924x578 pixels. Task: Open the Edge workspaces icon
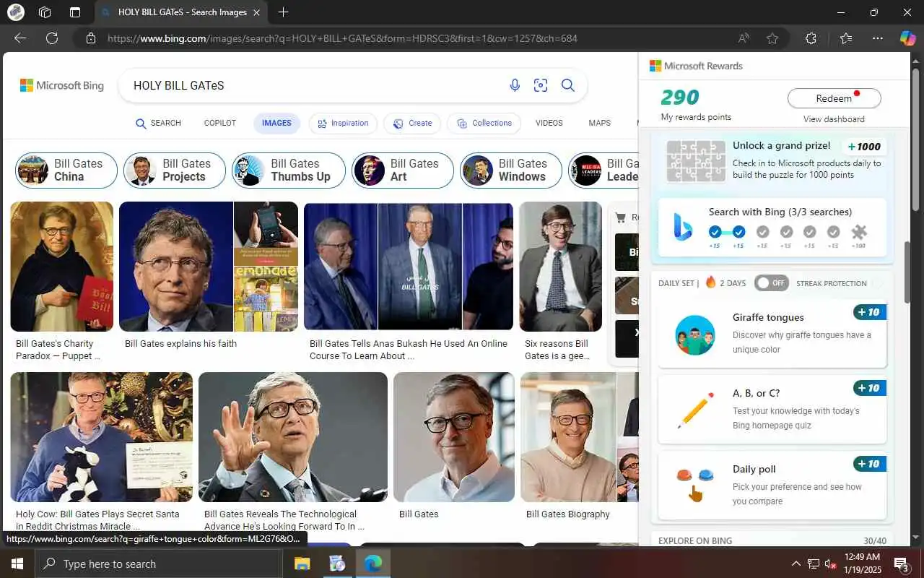click(45, 12)
